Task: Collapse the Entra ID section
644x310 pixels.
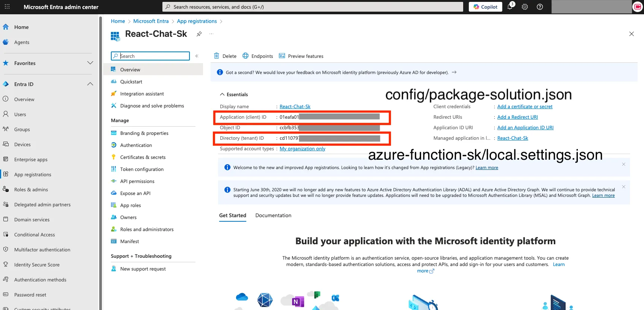Action: (90, 84)
